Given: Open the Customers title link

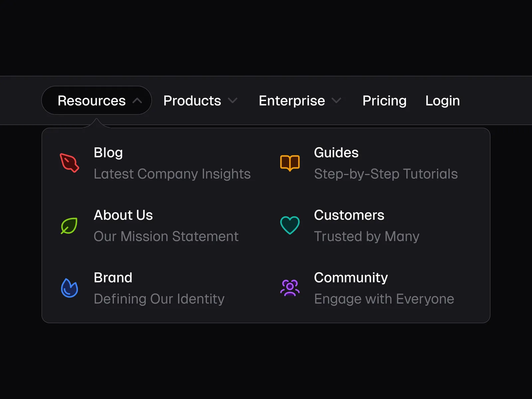Looking at the screenshot, I should coord(349,215).
